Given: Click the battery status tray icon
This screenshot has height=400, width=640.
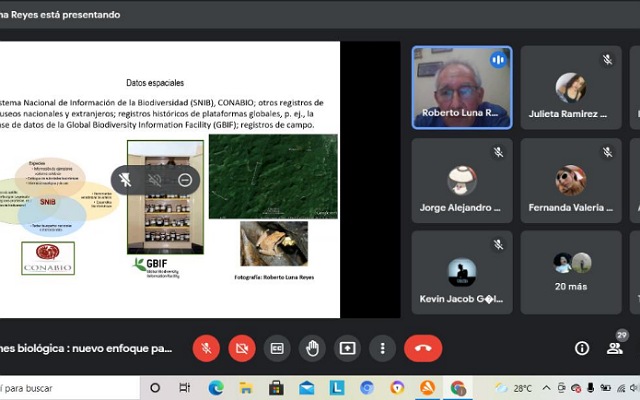Looking at the screenshot, I should 605,388.
